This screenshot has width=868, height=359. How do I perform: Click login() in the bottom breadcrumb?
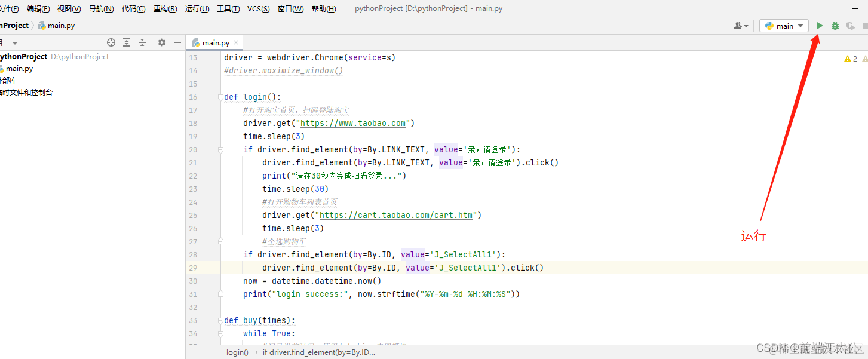(x=237, y=352)
